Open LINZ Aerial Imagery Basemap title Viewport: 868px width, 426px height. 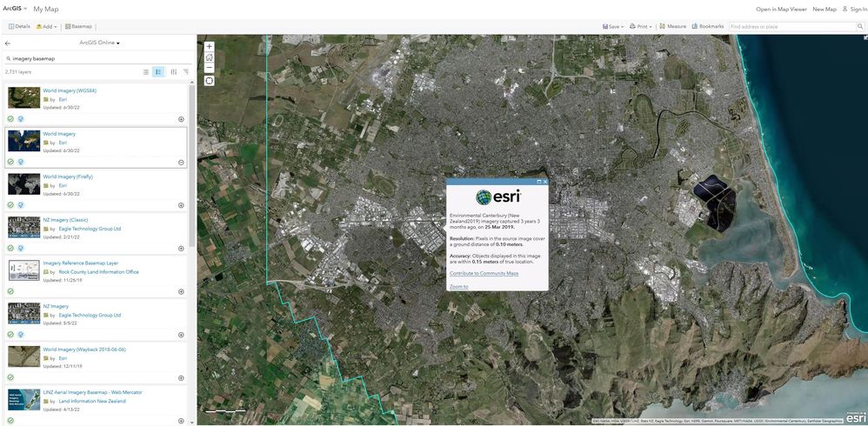coord(92,392)
